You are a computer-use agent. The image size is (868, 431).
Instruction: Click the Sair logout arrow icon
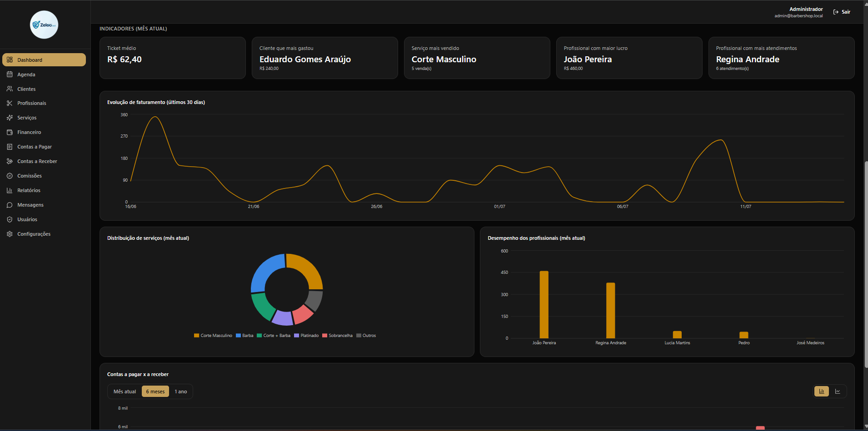pyautogui.click(x=836, y=12)
